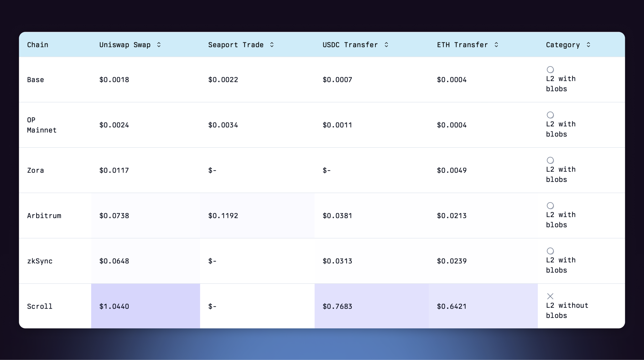Click the circle icon in Zora row
This screenshot has width=644, height=360.
click(x=550, y=160)
